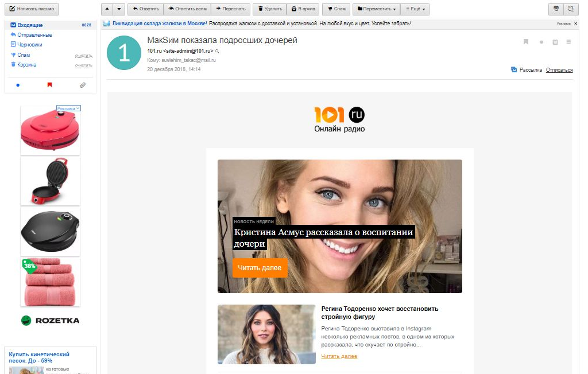Click the search icon next to sender 101.ru

(x=216, y=51)
